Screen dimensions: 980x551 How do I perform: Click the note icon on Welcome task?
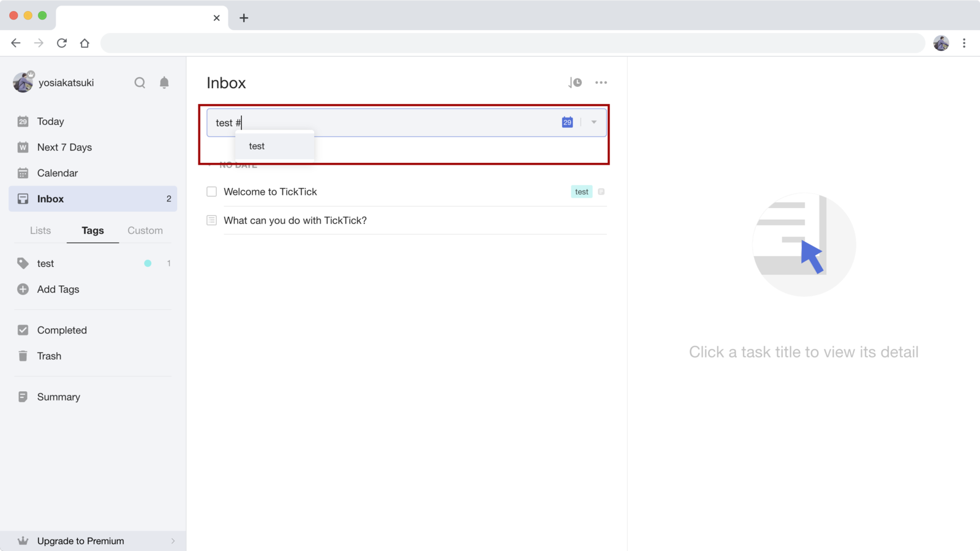coord(601,192)
